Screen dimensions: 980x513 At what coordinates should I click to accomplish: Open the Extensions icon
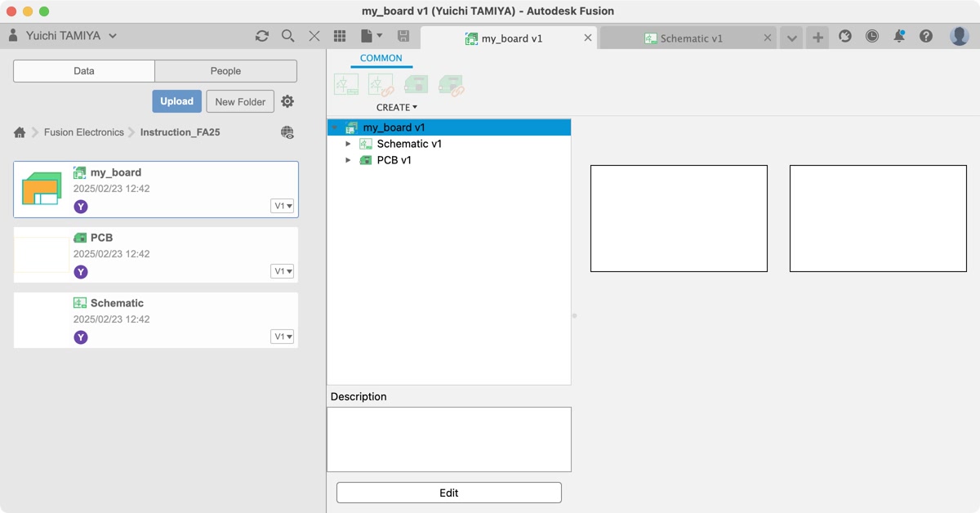pyautogui.click(x=845, y=36)
